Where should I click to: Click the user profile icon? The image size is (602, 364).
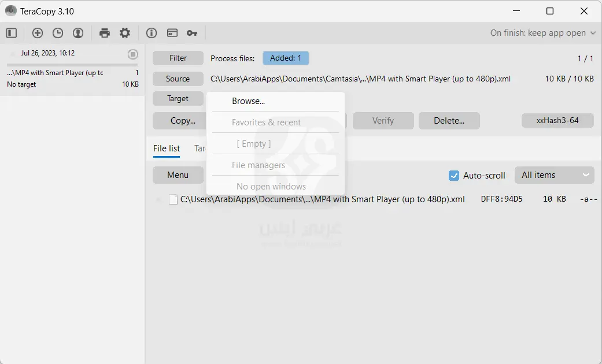[78, 33]
